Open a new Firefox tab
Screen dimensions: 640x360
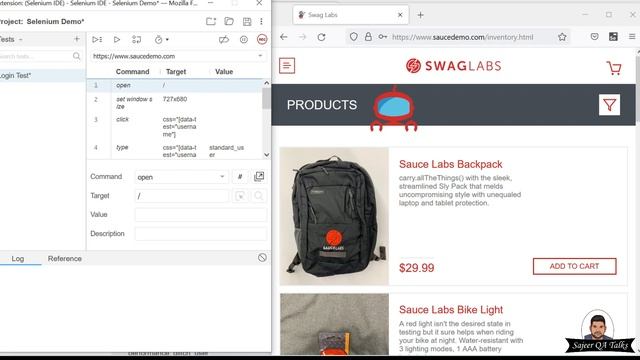(x=420, y=15)
